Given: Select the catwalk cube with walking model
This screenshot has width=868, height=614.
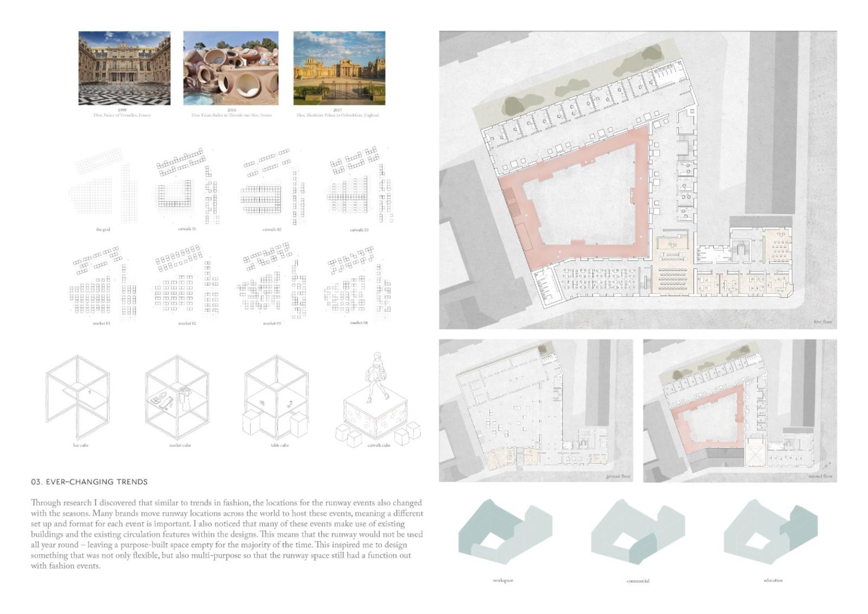Looking at the screenshot, I should coord(376,404).
